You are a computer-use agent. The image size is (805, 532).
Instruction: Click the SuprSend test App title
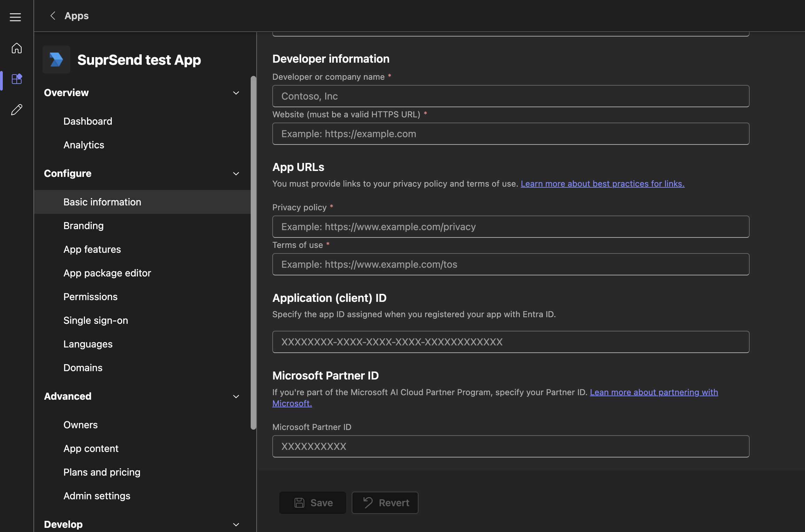click(139, 60)
